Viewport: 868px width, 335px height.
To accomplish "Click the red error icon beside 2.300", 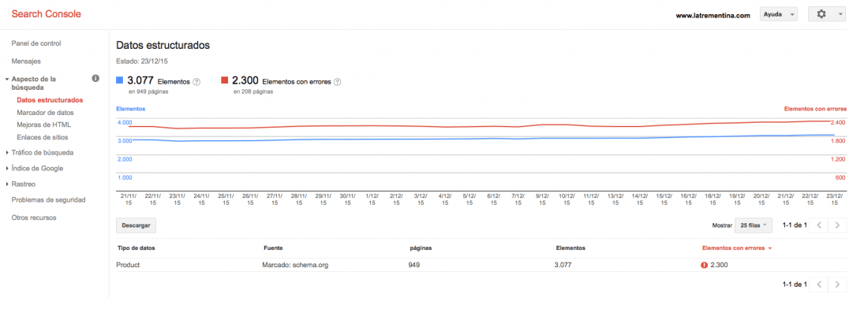I will pos(704,265).
